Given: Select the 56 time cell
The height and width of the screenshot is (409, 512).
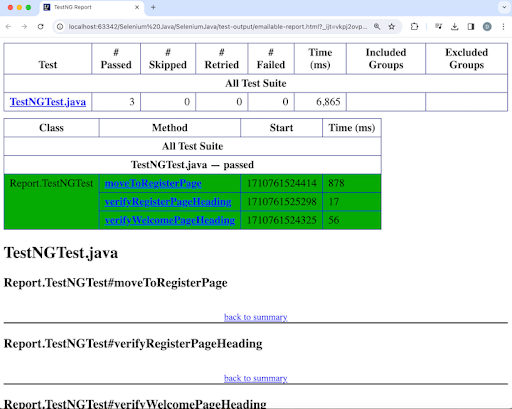Looking at the screenshot, I should 352,220.
